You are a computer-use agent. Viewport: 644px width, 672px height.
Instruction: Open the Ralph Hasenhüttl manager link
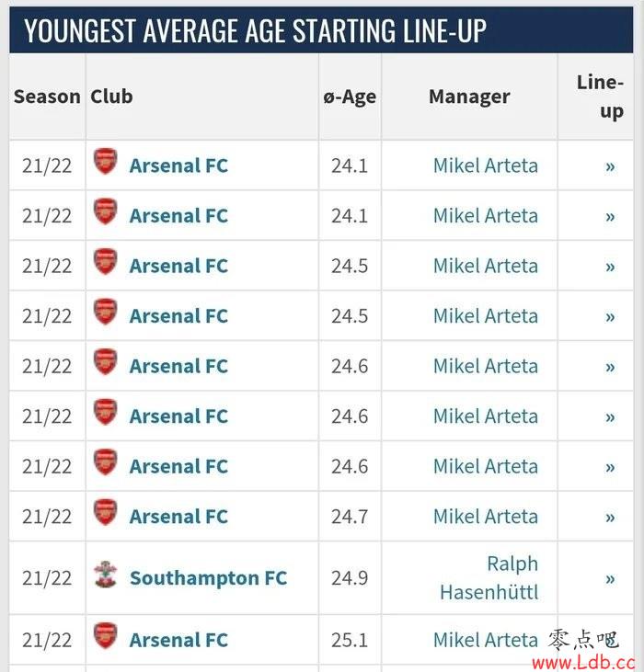tap(489, 577)
